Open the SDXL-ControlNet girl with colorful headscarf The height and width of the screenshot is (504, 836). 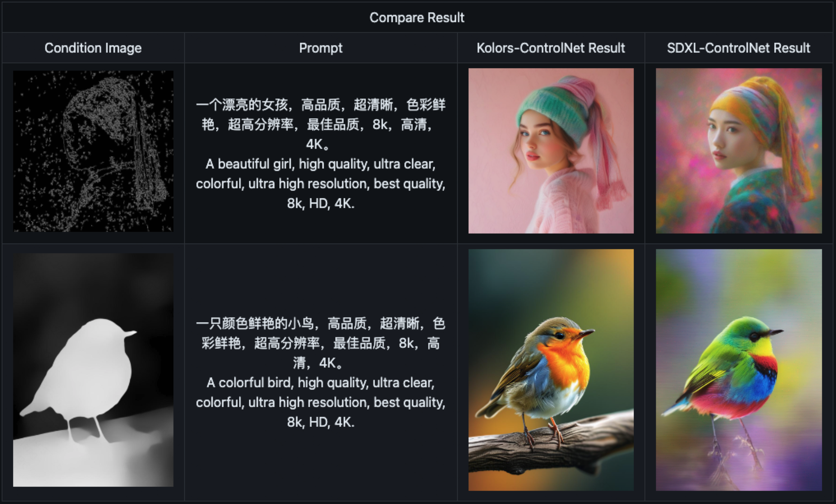click(x=739, y=151)
